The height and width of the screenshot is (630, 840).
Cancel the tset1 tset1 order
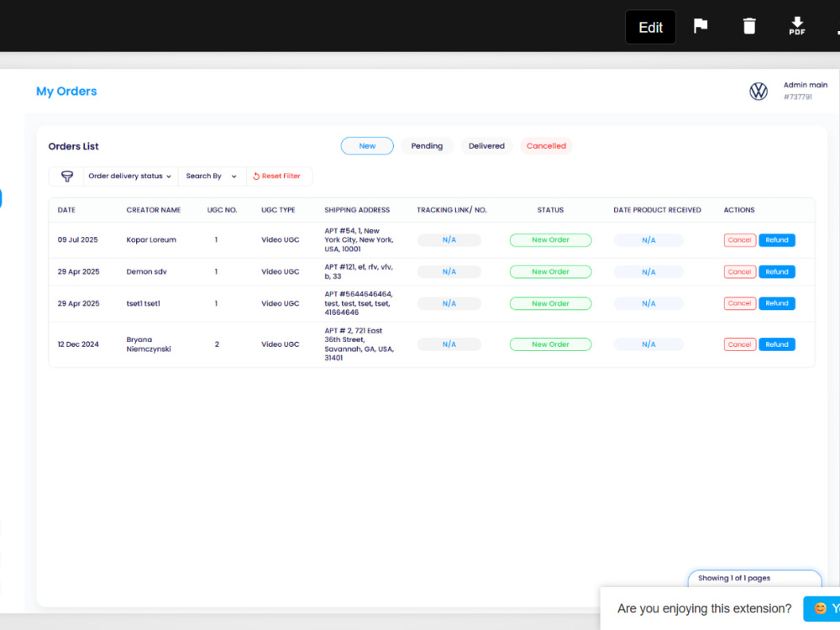pyautogui.click(x=739, y=303)
